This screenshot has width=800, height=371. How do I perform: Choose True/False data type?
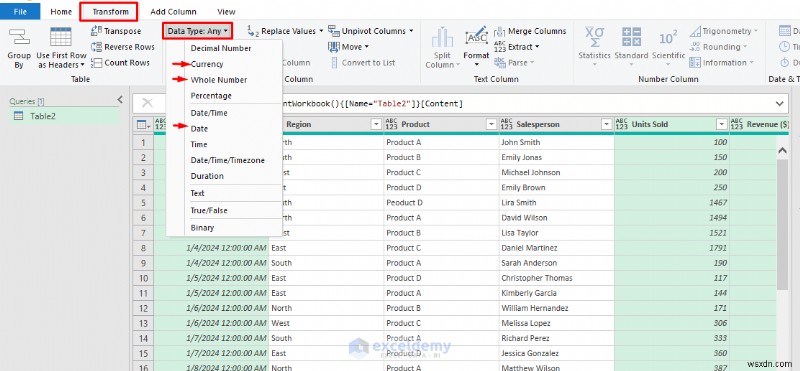(209, 210)
